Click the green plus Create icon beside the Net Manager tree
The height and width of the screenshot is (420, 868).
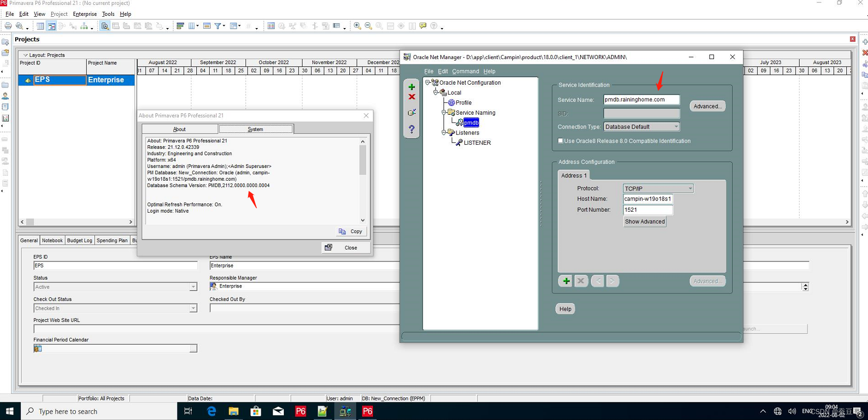(411, 87)
